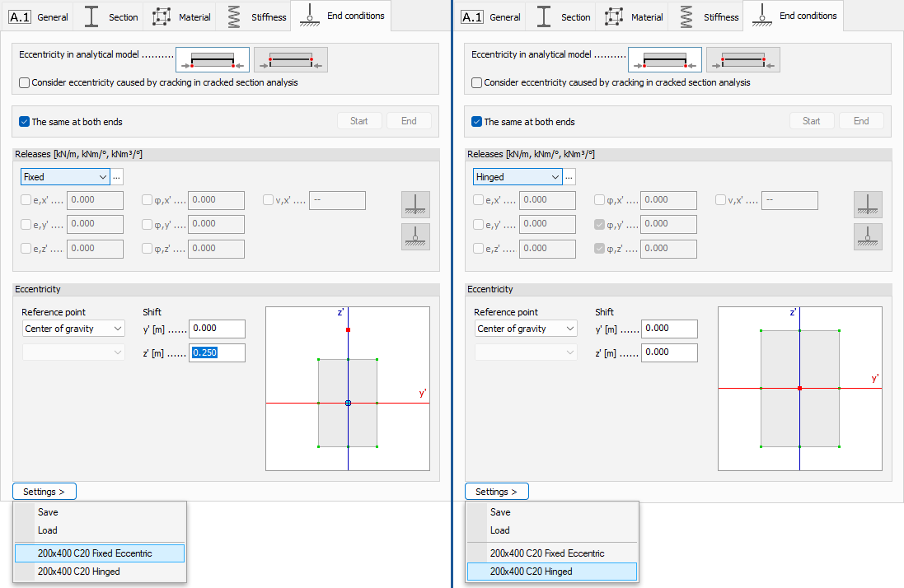
Task: Uncheck 'The same at both ends' in the right panel
Action: tap(477, 122)
